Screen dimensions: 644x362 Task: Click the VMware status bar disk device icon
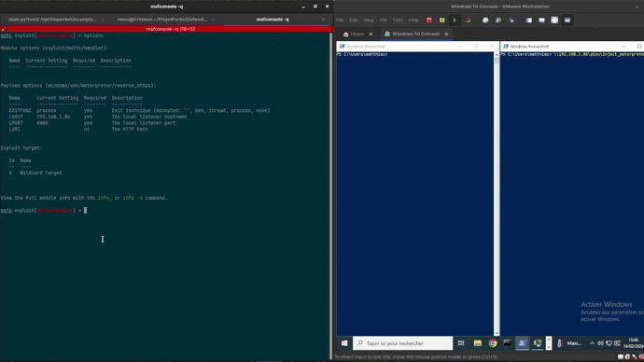coord(621,357)
